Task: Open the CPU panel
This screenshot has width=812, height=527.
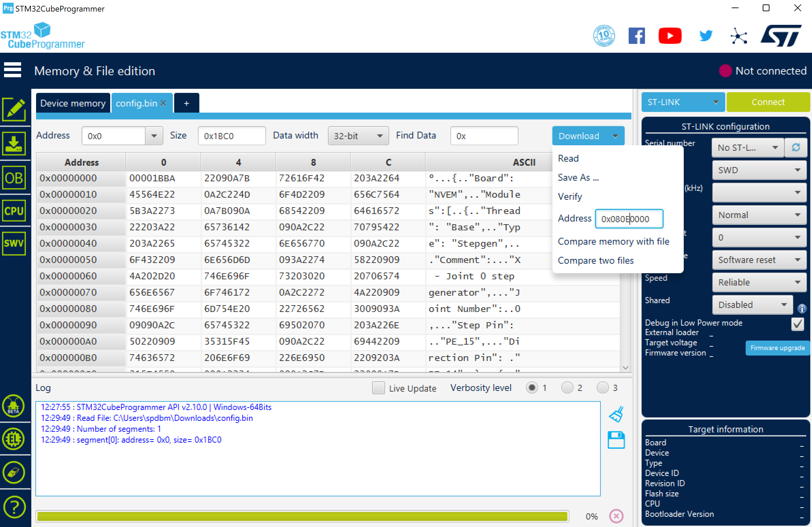Action: click(x=14, y=211)
